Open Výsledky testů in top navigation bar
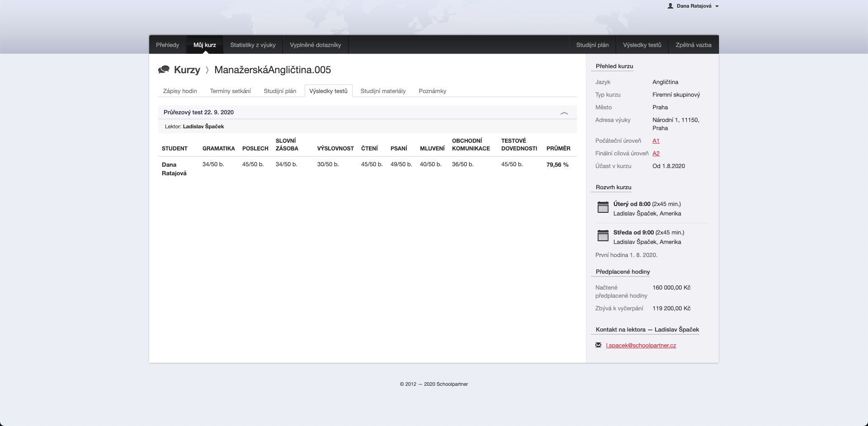Image resolution: width=868 pixels, height=426 pixels. 642,45
